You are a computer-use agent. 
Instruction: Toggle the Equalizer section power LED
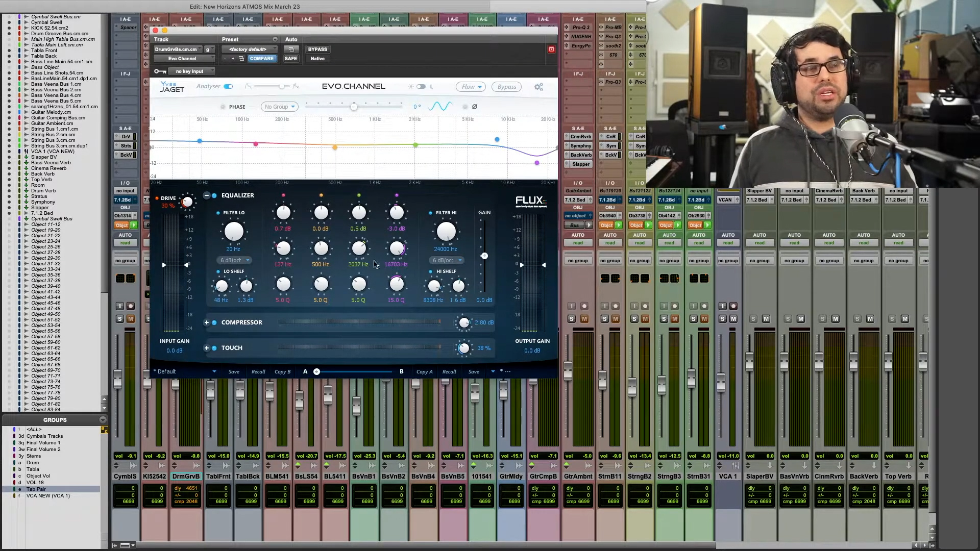[x=214, y=195]
